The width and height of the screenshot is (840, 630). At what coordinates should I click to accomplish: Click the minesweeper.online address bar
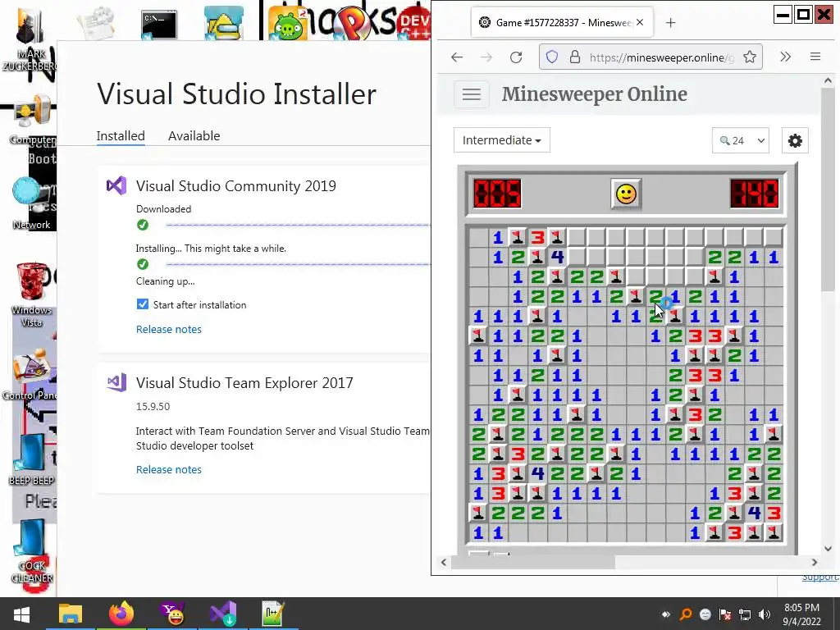coord(662,57)
